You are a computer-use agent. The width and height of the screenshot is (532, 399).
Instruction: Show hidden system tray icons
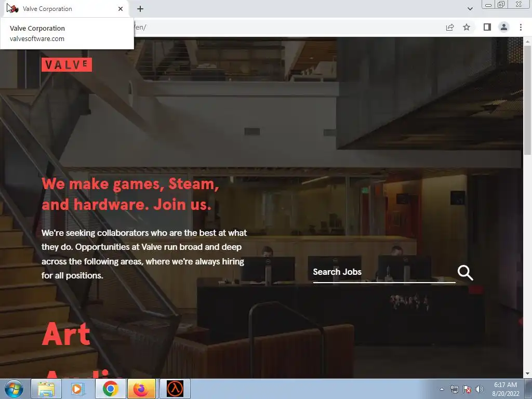(x=442, y=389)
